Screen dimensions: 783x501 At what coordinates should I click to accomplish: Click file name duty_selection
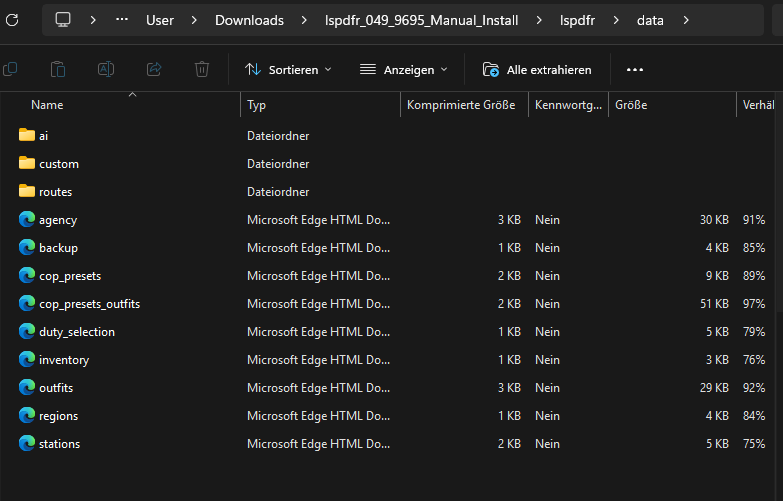(77, 332)
